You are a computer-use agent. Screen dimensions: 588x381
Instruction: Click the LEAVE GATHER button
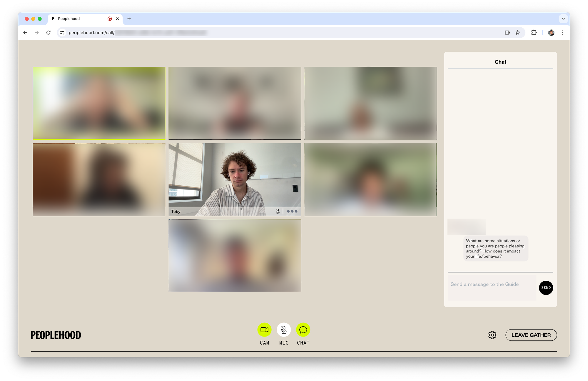pos(531,335)
